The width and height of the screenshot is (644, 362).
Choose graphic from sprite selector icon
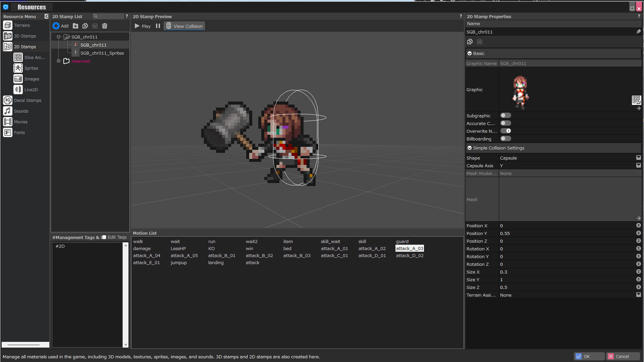coord(636,100)
